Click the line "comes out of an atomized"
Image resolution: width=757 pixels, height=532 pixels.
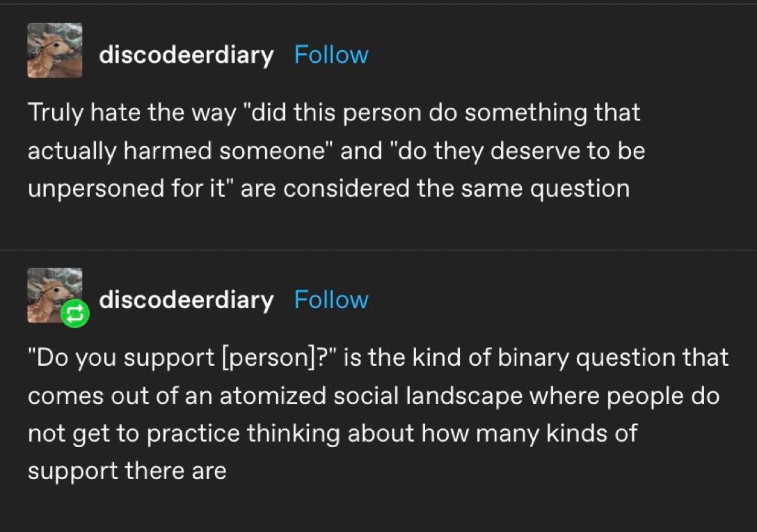374,396
